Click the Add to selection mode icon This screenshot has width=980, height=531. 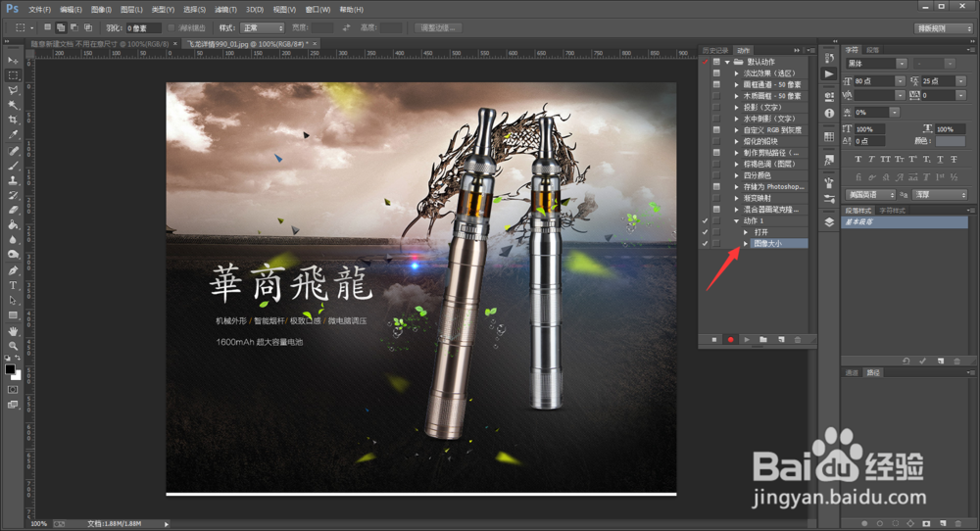click(61, 27)
